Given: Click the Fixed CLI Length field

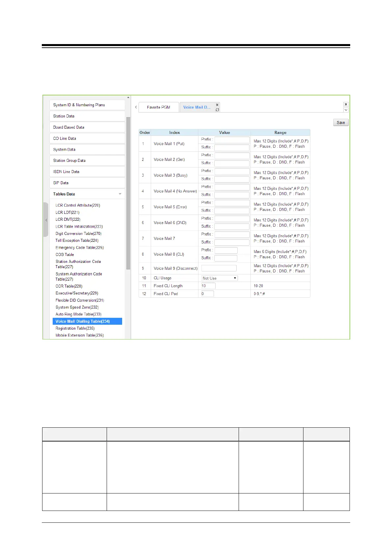Looking at the screenshot, I should 208,286.
